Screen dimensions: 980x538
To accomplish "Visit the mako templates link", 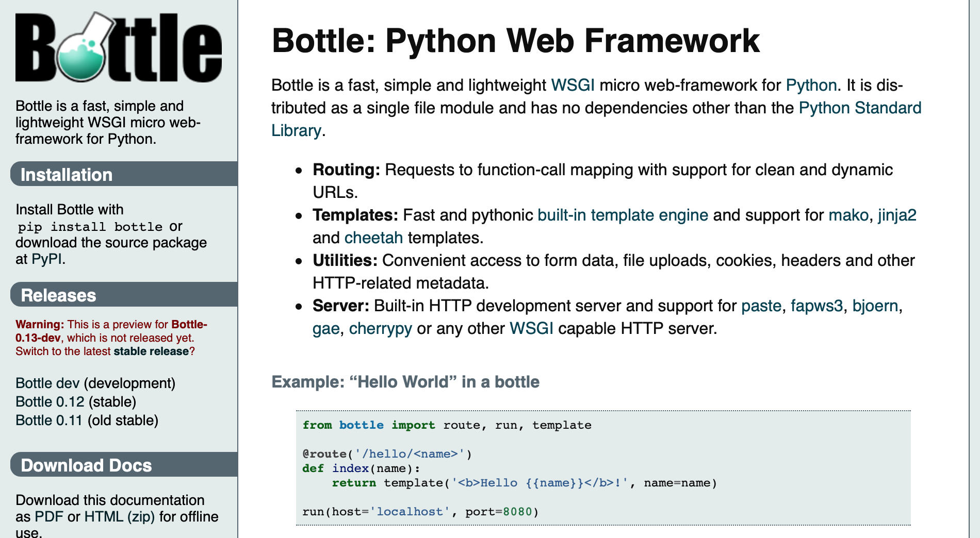I will (x=848, y=215).
